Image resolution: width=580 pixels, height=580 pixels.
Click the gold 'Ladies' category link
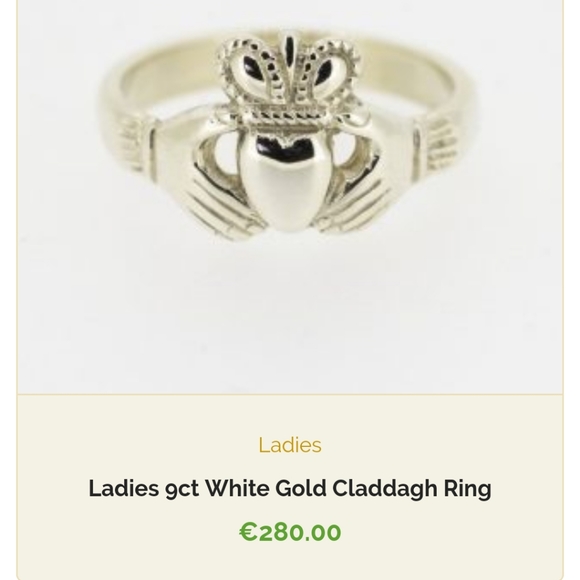[x=290, y=445]
